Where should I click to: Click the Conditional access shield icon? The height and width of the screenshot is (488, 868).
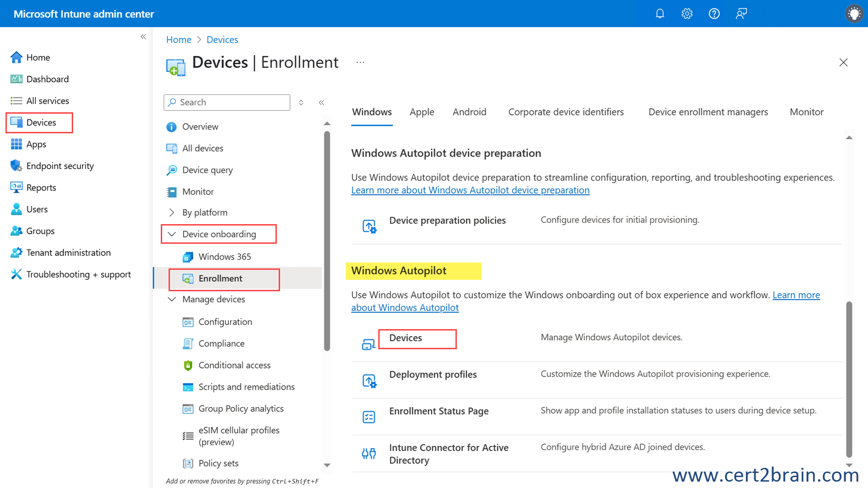tap(188, 365)
